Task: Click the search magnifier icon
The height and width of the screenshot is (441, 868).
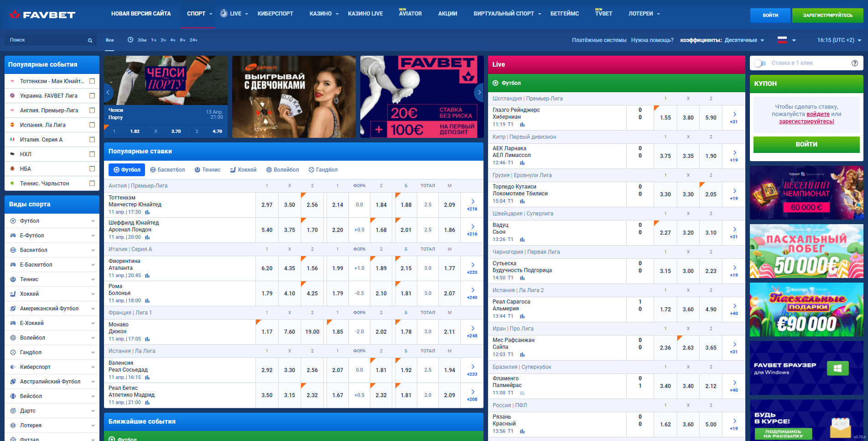Action: click(90, 40)
